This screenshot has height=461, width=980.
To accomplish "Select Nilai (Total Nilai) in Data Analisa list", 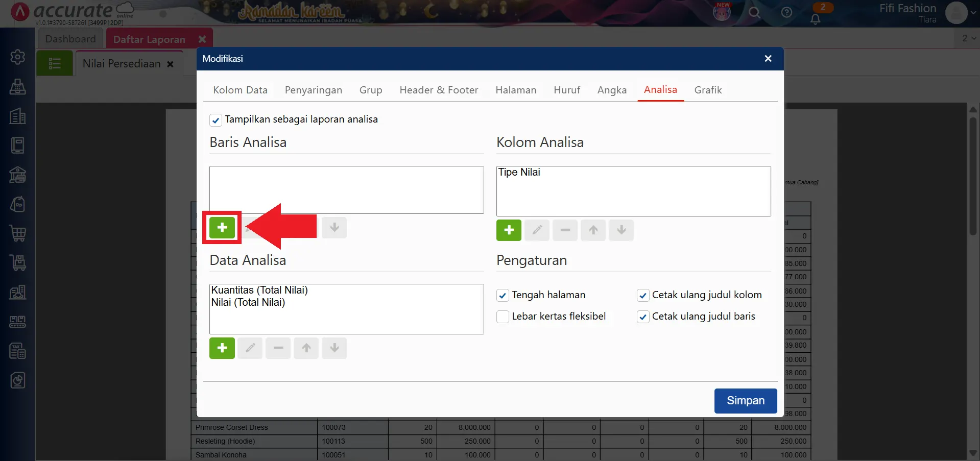I will 248,302.
